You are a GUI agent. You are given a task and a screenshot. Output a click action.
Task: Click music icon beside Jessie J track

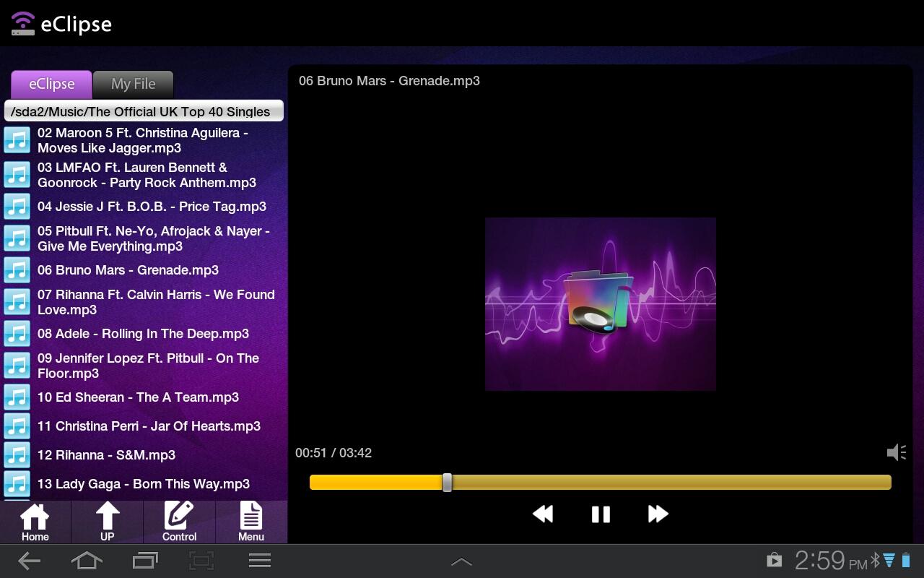click(17, 207)
